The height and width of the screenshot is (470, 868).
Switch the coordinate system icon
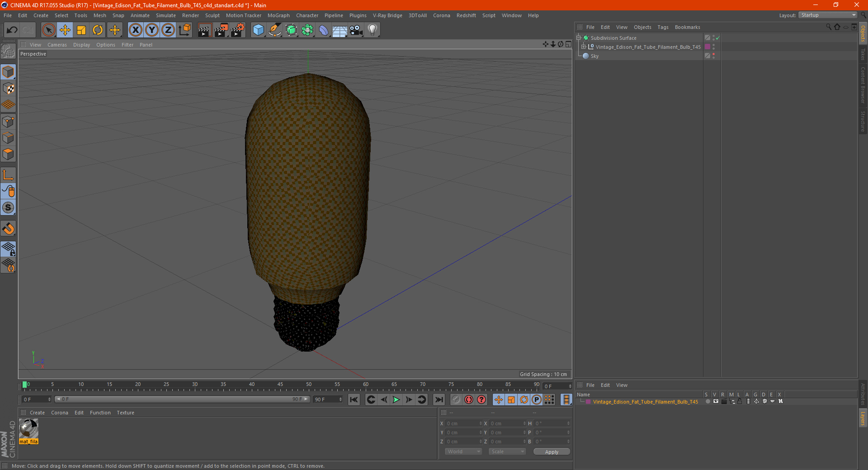tap(184, 30)
